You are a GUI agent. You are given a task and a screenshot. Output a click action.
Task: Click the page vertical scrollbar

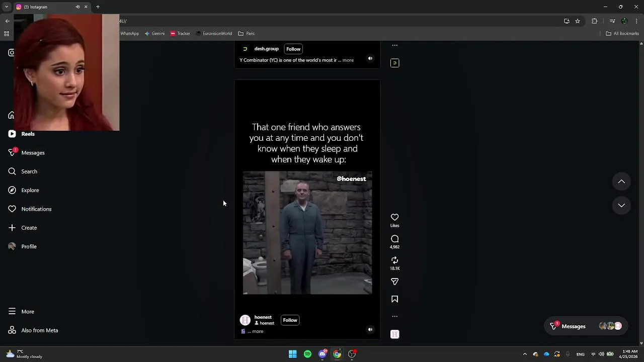[x=641, y=194]
